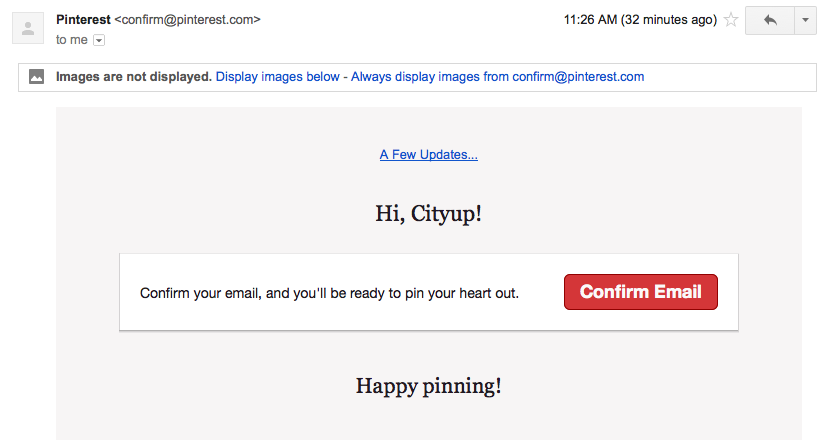This screenshot has width=831, height=440.
Task: Click the sender address confirm@pinterest.com
Action: coord(188,20)
